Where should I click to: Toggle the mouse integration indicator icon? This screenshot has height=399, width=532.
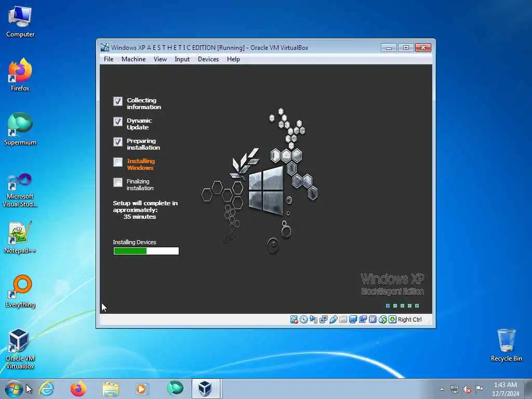pos(383,320)
